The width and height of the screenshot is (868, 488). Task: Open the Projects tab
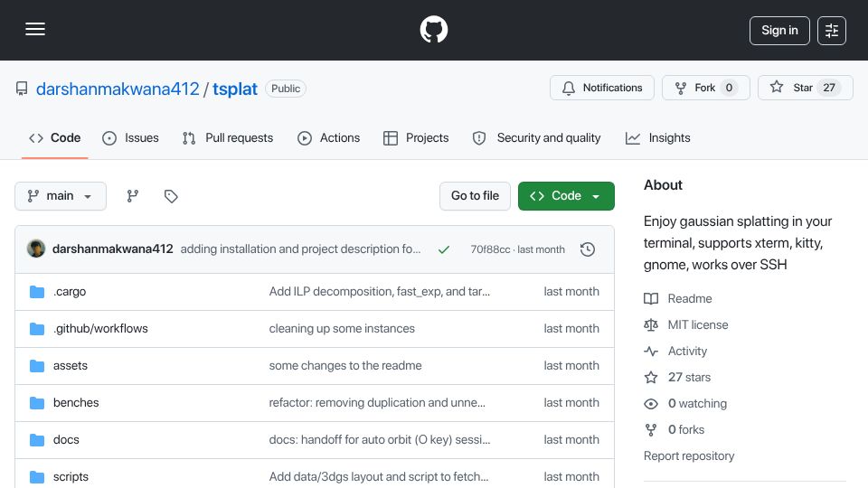coord(416,137)
